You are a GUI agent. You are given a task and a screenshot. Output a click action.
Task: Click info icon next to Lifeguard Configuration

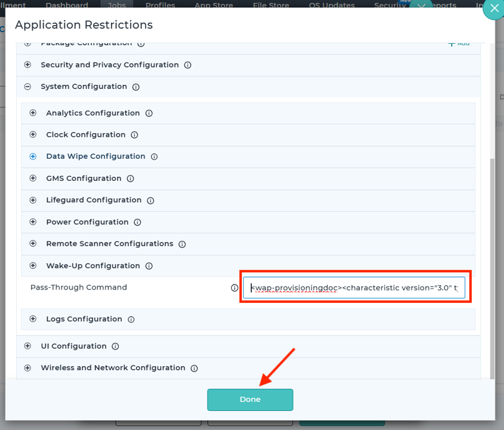pos(150,201)
